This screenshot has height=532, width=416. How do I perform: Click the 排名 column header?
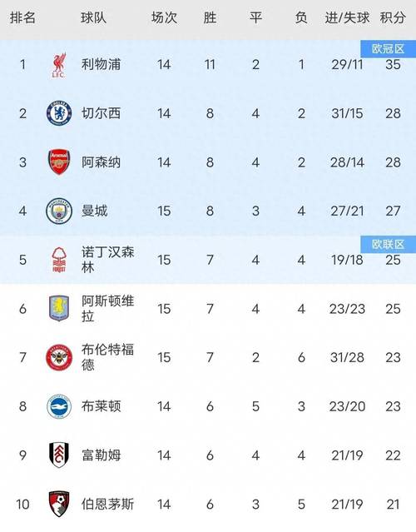[x=22, y=17]
